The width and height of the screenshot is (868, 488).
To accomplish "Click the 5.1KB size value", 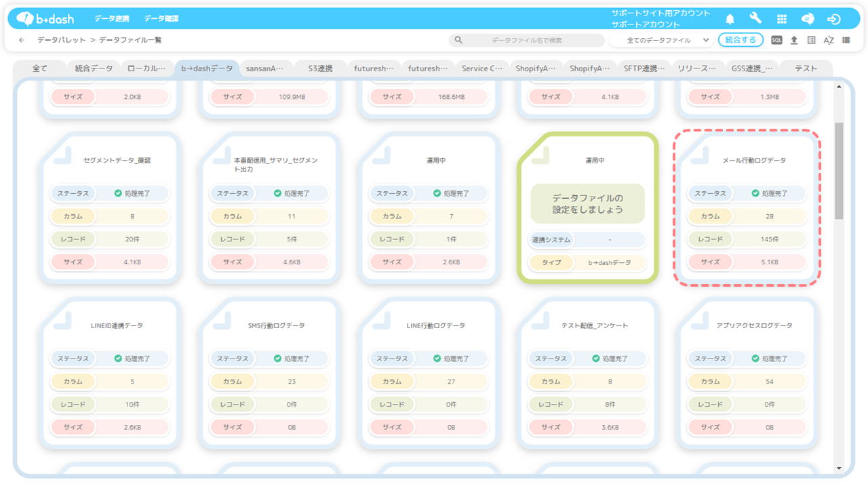I will pos(769,262).
